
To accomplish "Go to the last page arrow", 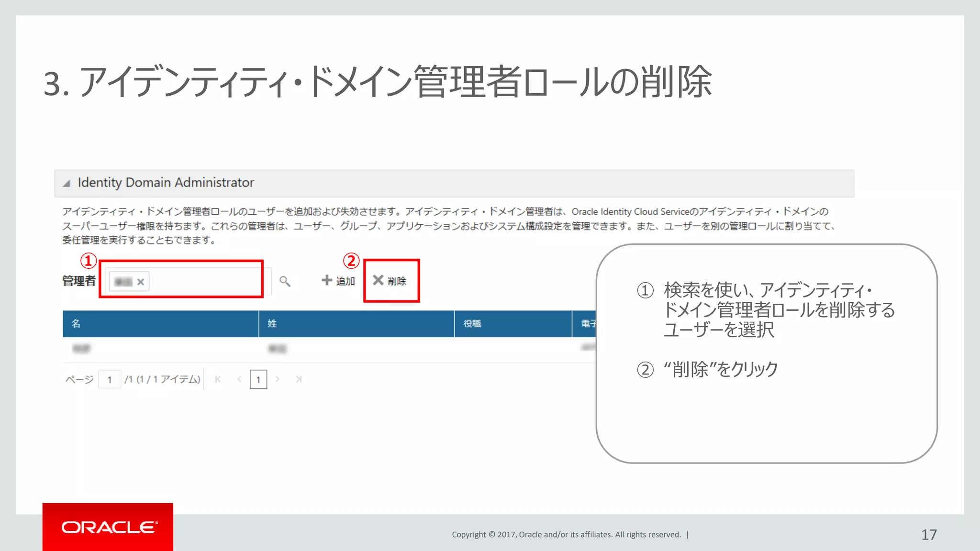I will click(x=299, y=379).
